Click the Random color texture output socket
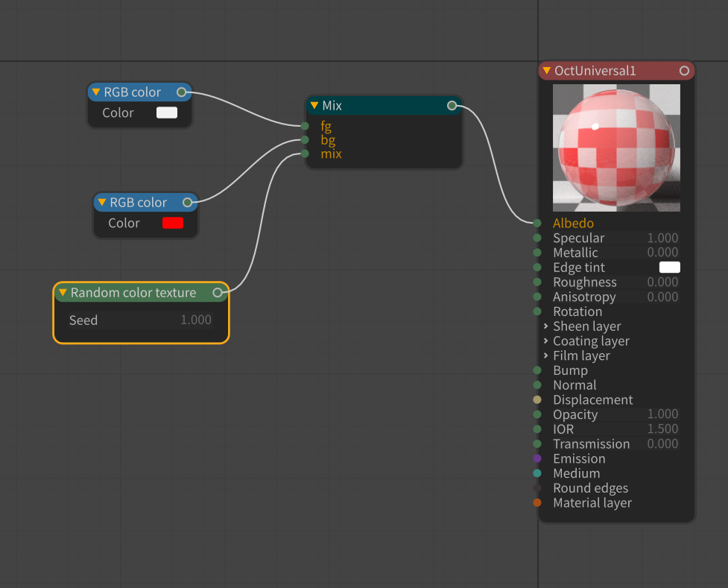Screen dimensions: 728x588 point(218,293)
